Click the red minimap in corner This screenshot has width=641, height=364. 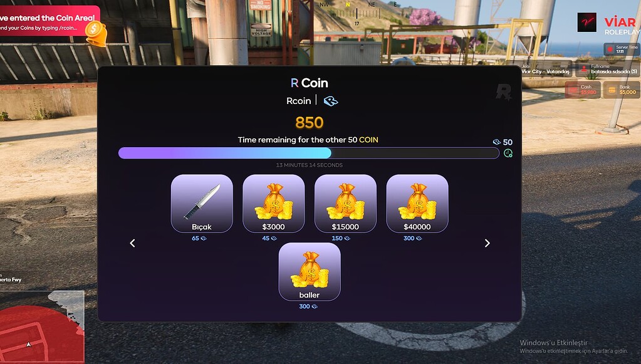coord(42,327)
